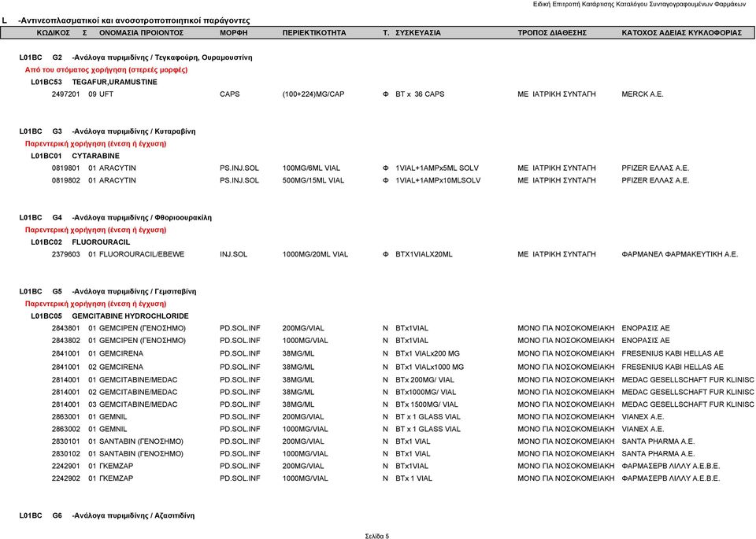The width and height of the screenshot is (756, 539).
Task: Click ΦΑΡΜΑΝΕΛ ΦΑΡΜΑΚΕΥΤΙΚΗ Α.Ε. holder
Action: pos(680,254)
